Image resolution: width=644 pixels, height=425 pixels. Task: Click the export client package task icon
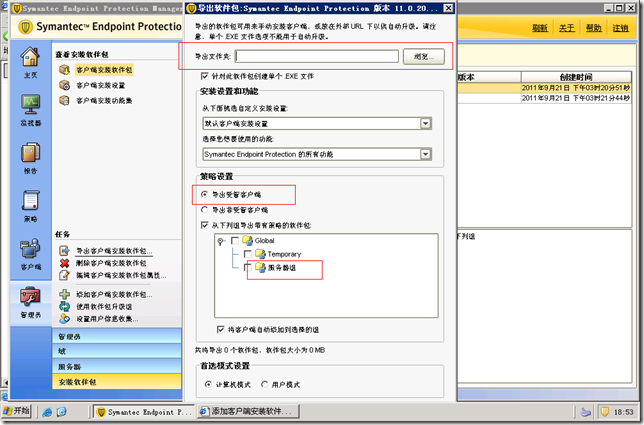pos(64,250)
